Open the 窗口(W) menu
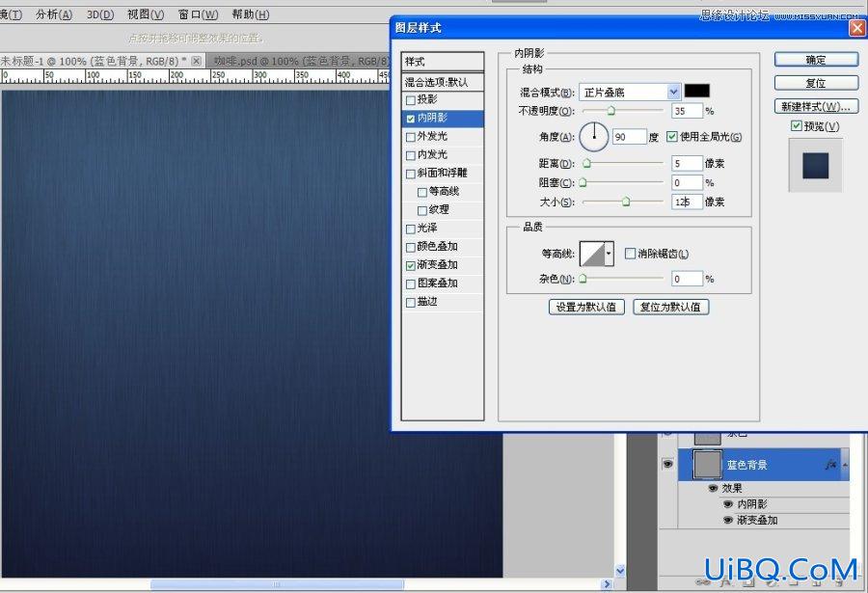Image resolution: width=868 pixels, height=593 pixels. (198, 14)
